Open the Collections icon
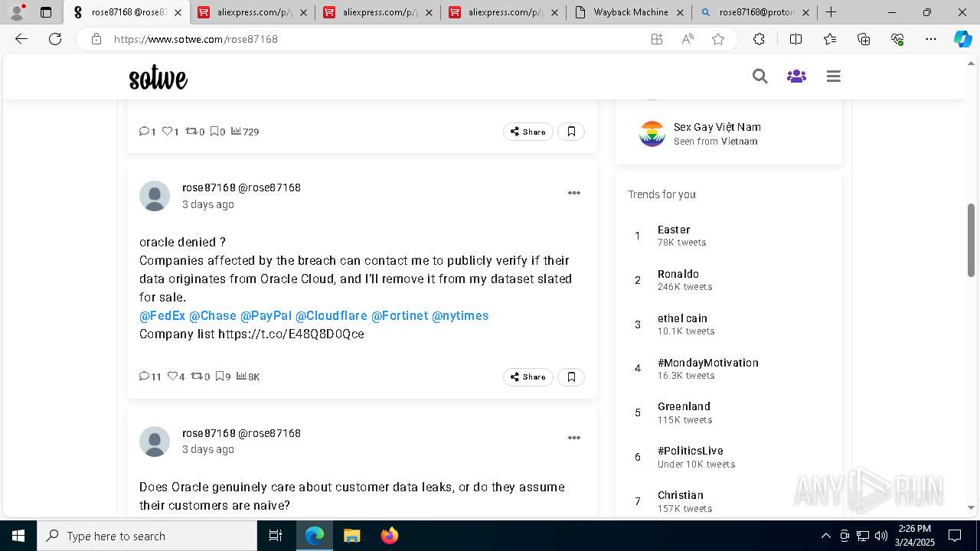Image resolution: width=980 pixels, height=551 pixels. point(864,39)
